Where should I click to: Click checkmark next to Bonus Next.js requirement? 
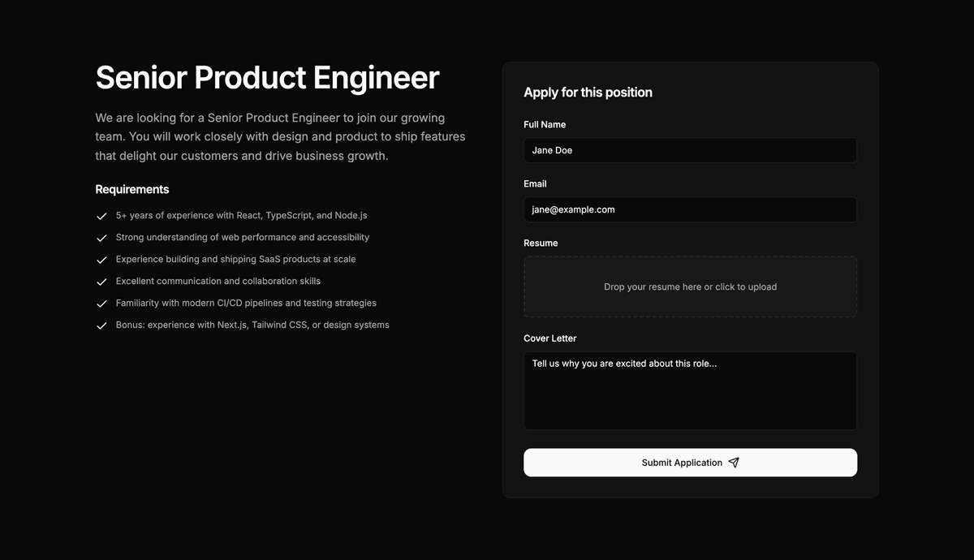[x=101, y=326]
